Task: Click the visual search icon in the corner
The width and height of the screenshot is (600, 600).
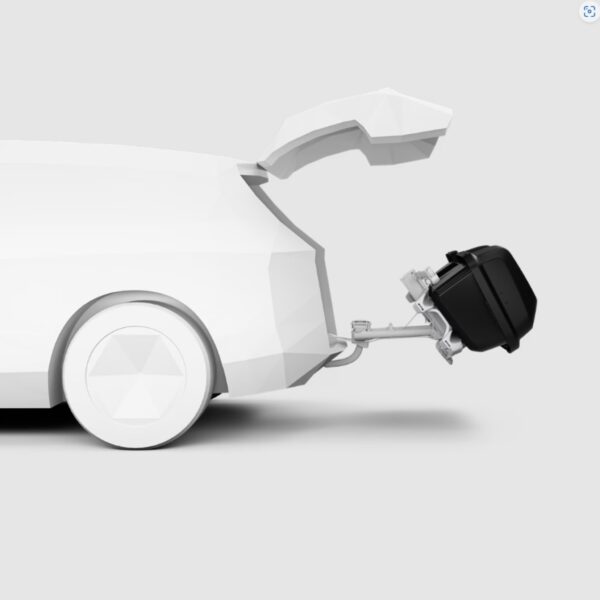Action: tap(589, 12)
